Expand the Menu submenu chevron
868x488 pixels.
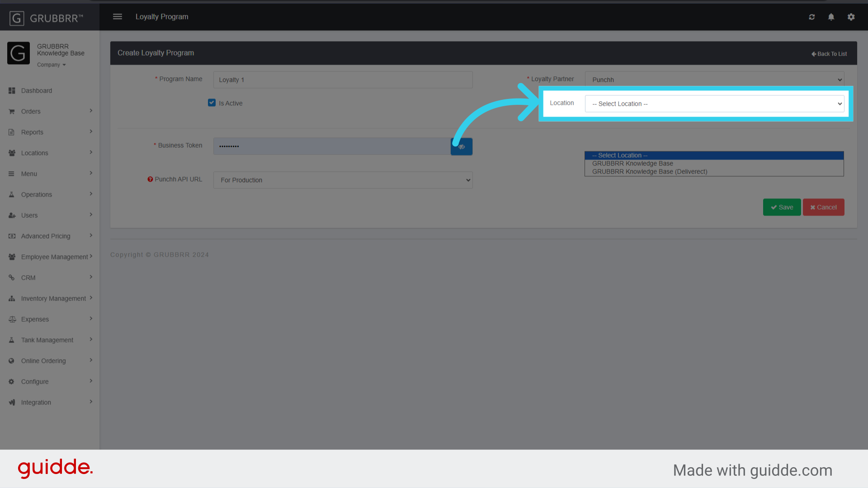91,173
